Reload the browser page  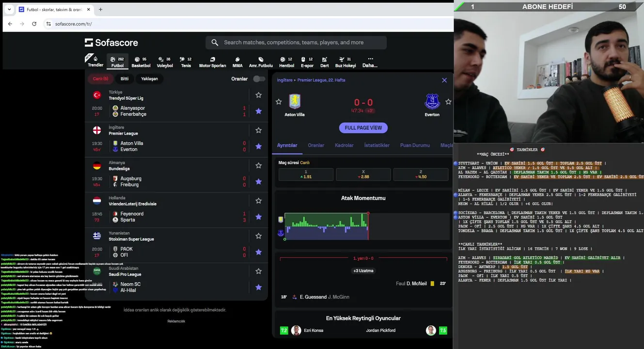point(34,24)
